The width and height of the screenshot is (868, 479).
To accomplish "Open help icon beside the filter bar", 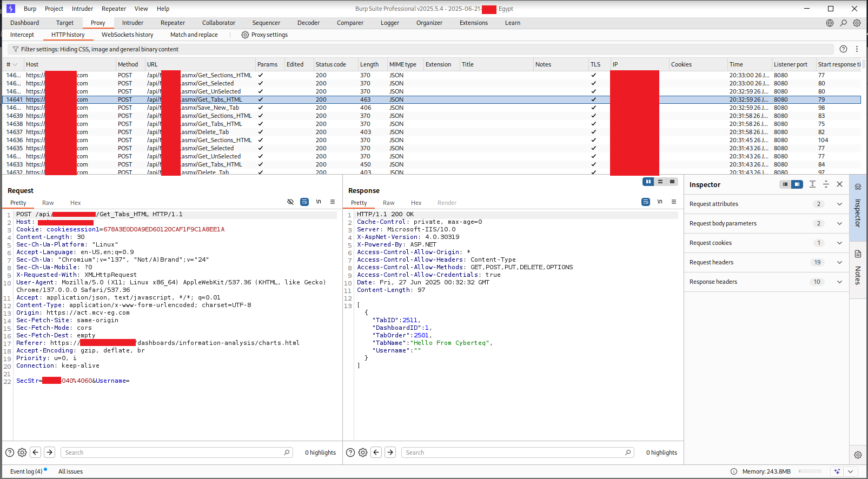I will click(843, 49).
